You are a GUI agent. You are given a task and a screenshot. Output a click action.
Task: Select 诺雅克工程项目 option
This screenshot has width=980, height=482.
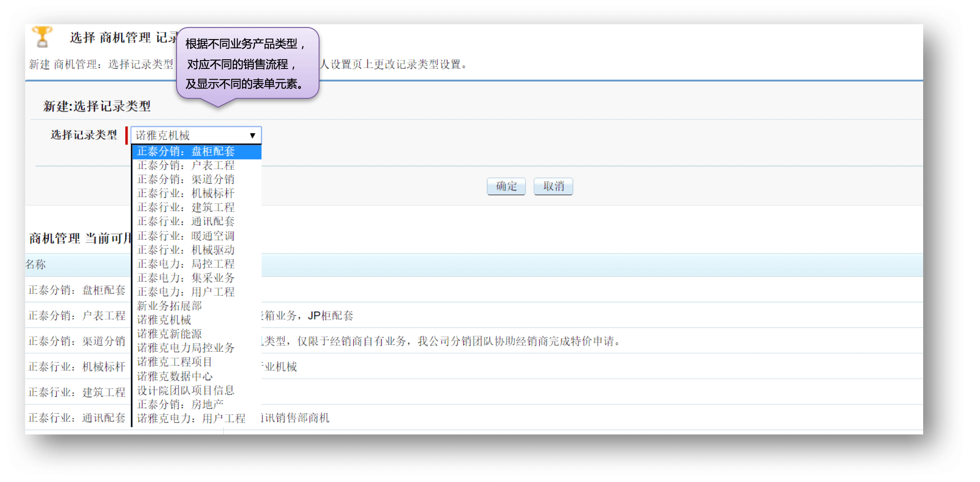pyautogui.click(x=197, y=362)
